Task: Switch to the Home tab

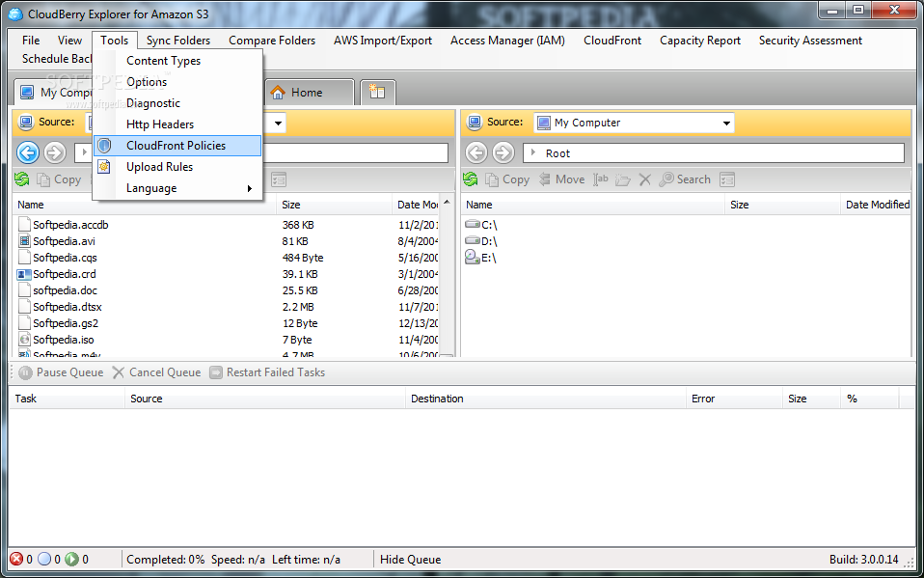Action: (x=309, y=93)
